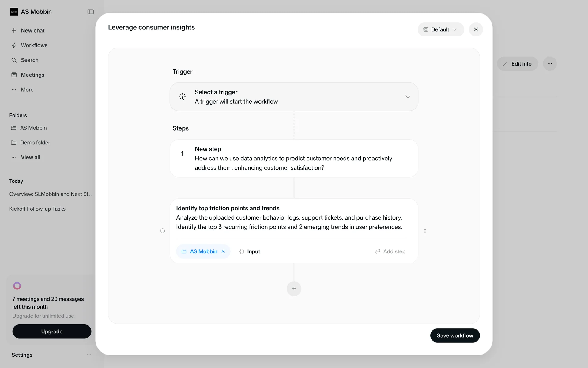Click the Upgrade button

pos(52,332)
